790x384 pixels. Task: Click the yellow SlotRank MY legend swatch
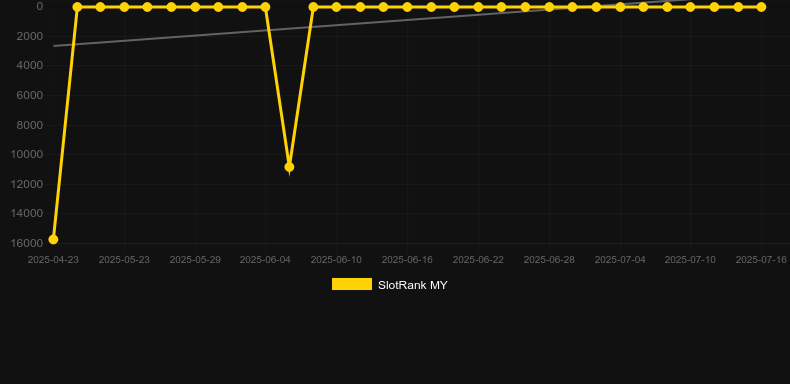tap(352, 284)
